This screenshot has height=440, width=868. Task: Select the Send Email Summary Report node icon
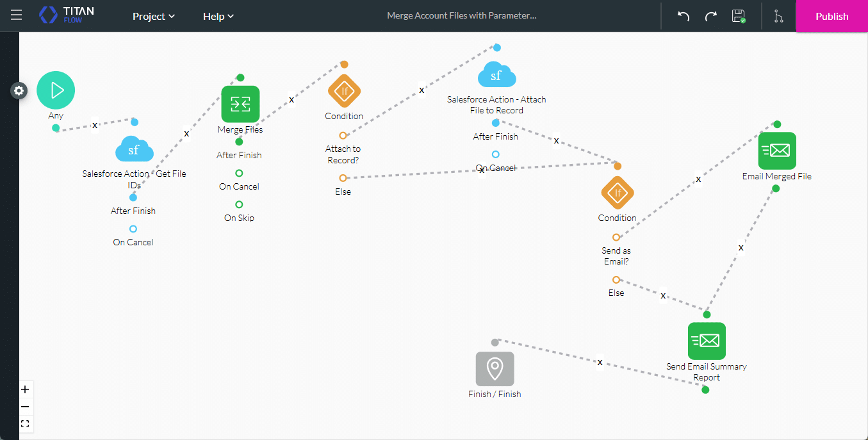[x=707, y=341]
